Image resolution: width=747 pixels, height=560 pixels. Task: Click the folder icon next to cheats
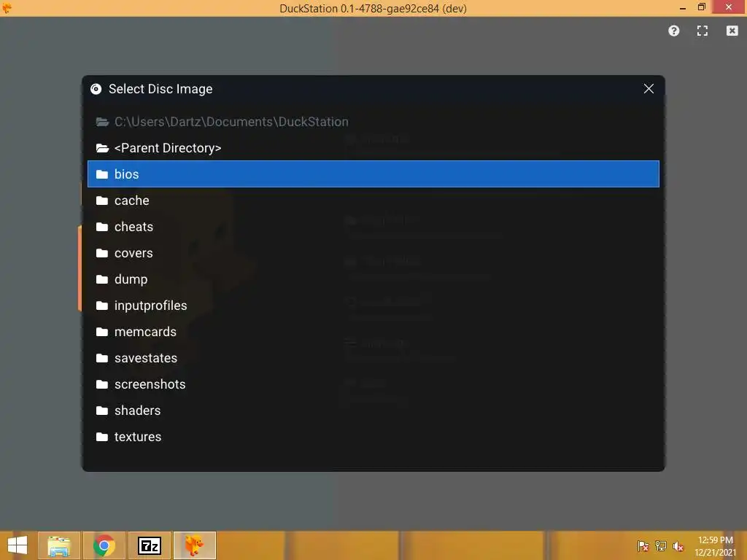(x=102, y=227)
